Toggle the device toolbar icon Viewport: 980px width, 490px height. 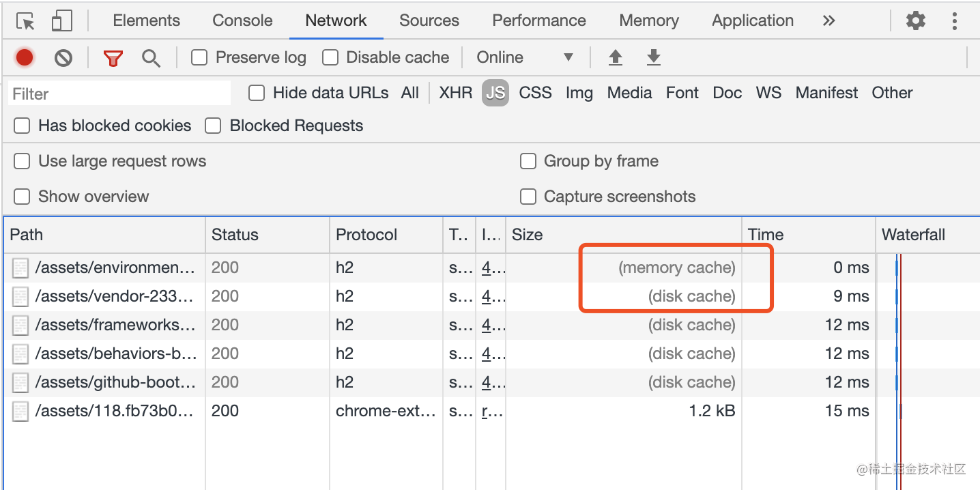[62, 21]
